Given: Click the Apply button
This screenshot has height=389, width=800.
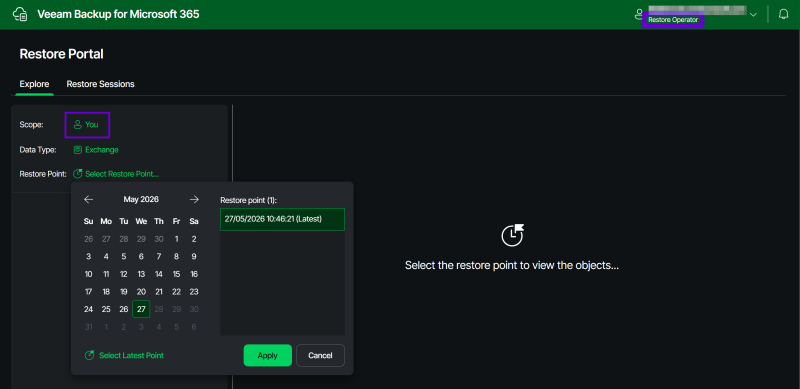Looking at the screenshot, I should 267,355.
